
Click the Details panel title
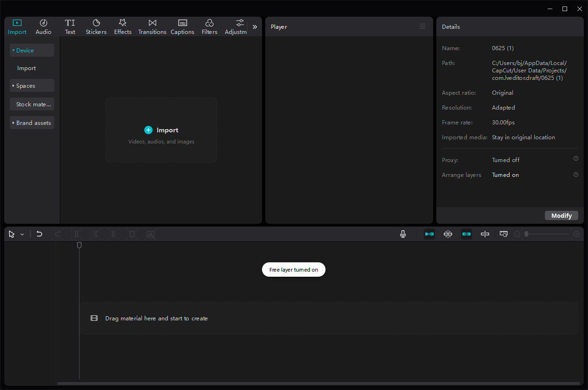coord(451,27)
